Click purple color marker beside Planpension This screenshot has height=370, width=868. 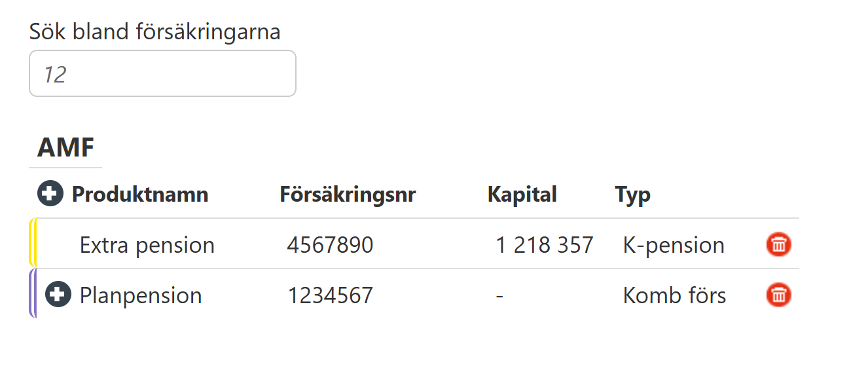(33, 293)
